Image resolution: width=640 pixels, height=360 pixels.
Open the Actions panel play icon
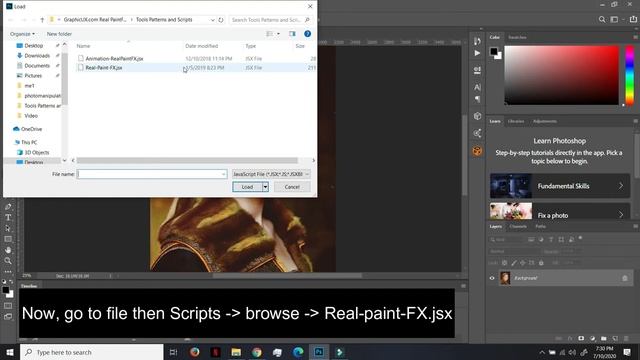[477, 53]
